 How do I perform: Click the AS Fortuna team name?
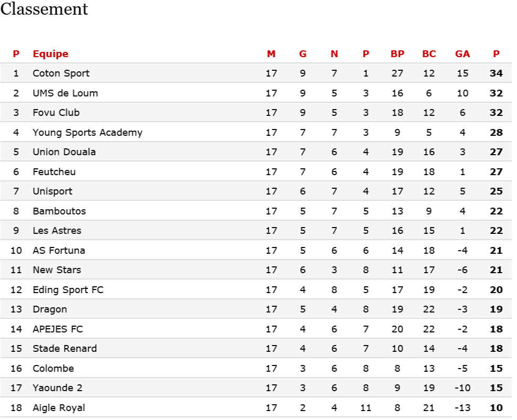59,251
